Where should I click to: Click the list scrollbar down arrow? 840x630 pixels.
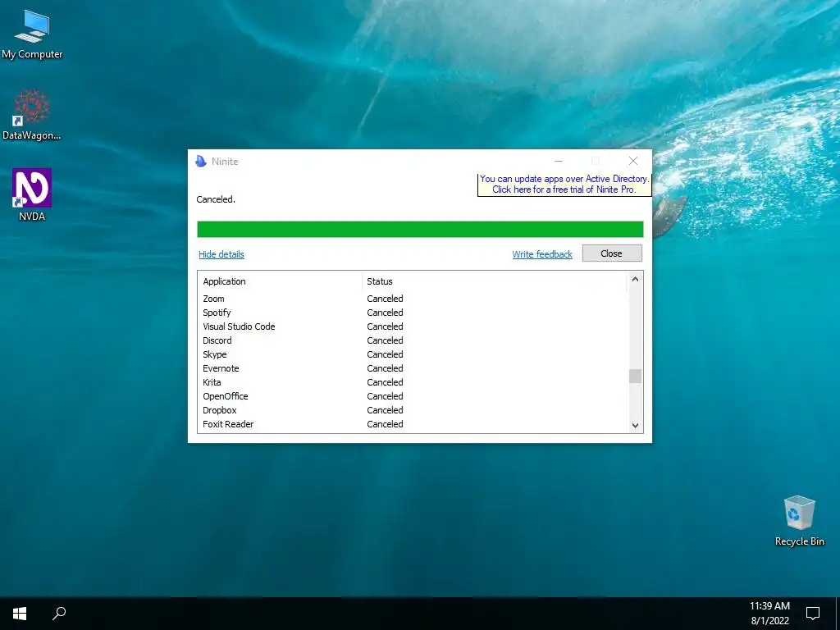point(636,426)
